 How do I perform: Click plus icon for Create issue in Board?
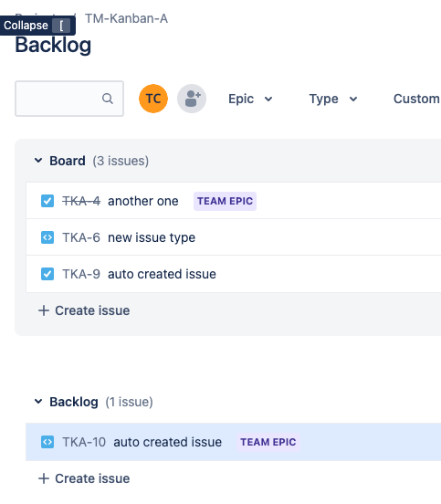(x=44, y=310)
